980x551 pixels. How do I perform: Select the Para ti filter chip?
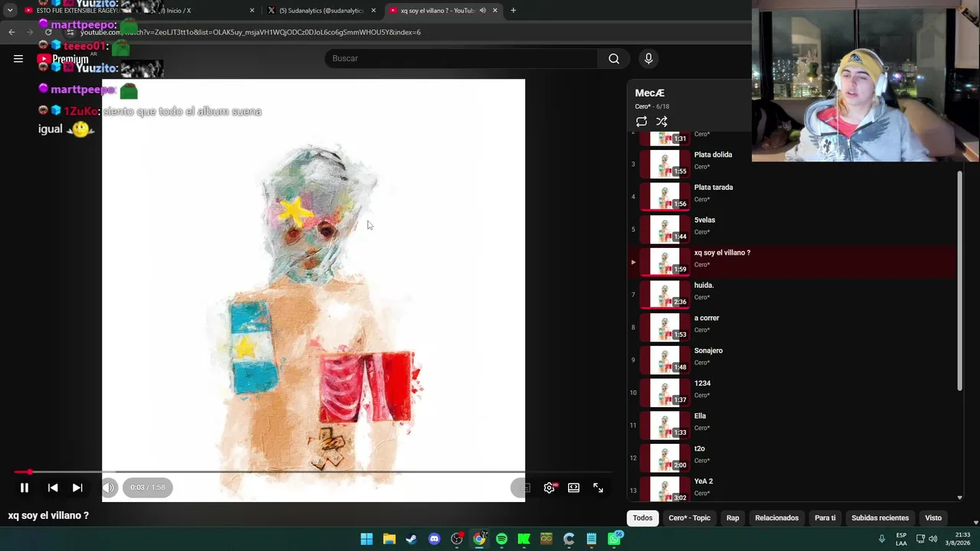point(825,518)
